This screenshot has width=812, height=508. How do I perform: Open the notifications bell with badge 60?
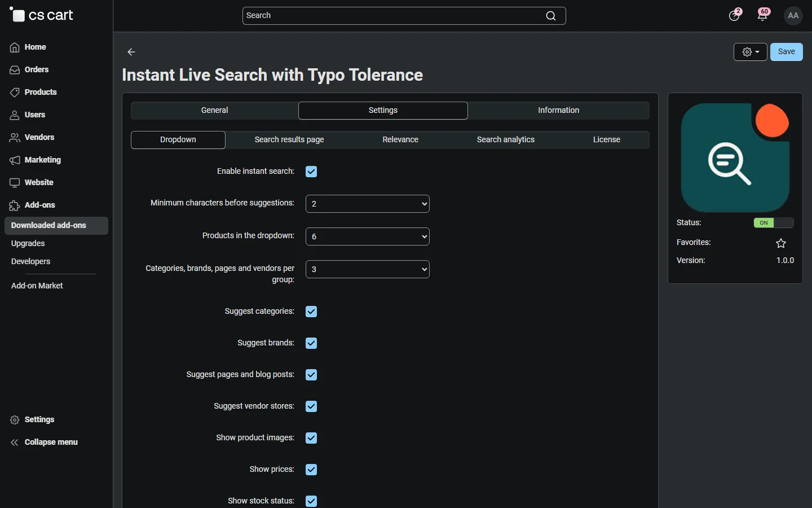(764, 15)
